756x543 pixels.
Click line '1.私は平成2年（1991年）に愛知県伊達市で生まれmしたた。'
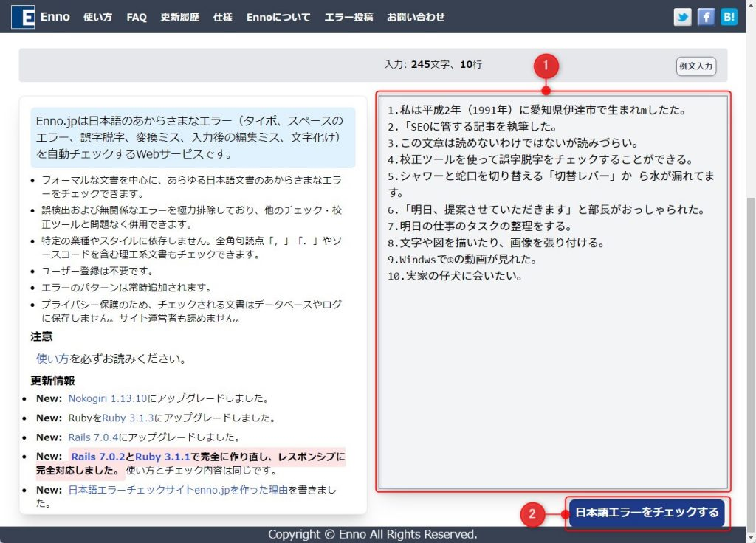coord(537,110)
